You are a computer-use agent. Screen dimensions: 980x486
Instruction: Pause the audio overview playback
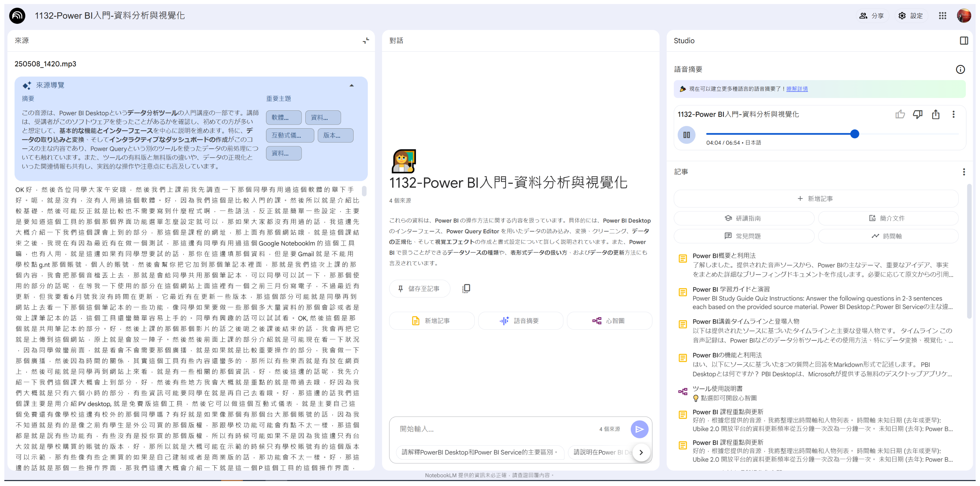tap(686, 135)
